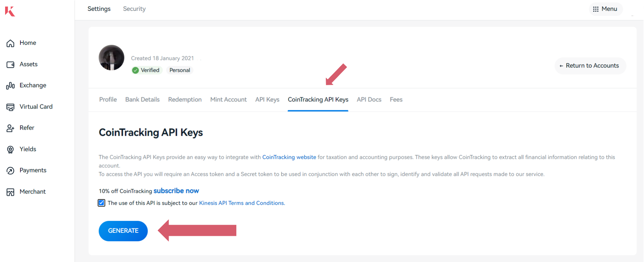Open Assets wallet icon
This screenshot has width=644, height=262.
click(11, 64)
